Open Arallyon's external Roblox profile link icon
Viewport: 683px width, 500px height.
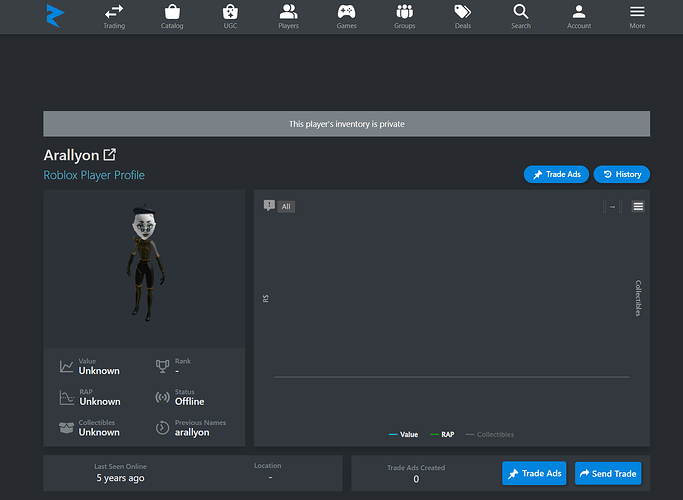click(x=110, y=155)
